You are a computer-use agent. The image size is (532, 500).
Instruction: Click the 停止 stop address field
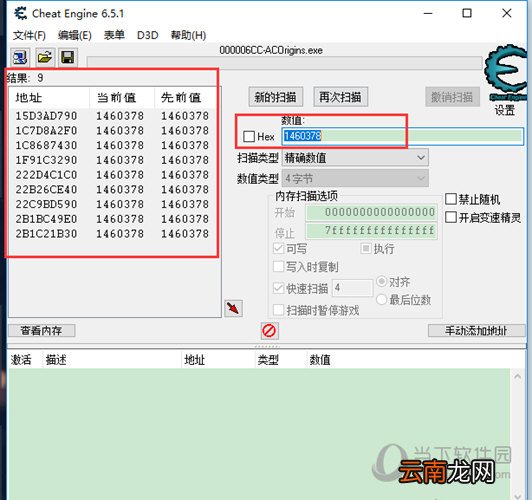[x=372, y=231]
